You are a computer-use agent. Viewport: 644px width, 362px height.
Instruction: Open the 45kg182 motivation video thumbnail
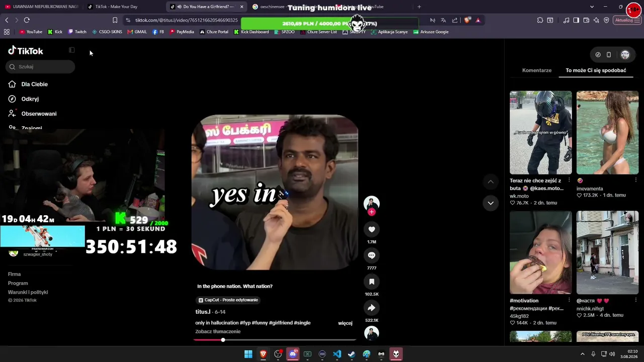click(x=541, y=252)
